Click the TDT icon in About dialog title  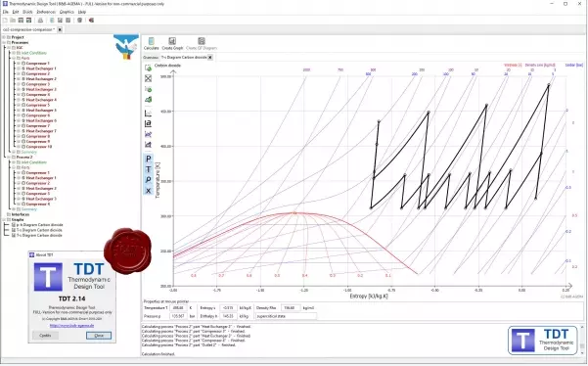coord(32,255)
